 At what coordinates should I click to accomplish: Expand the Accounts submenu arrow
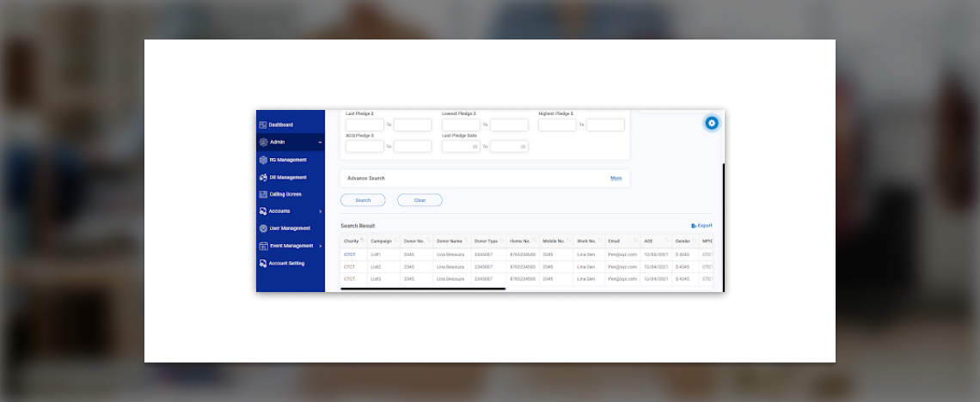click(x=321, y=211)
